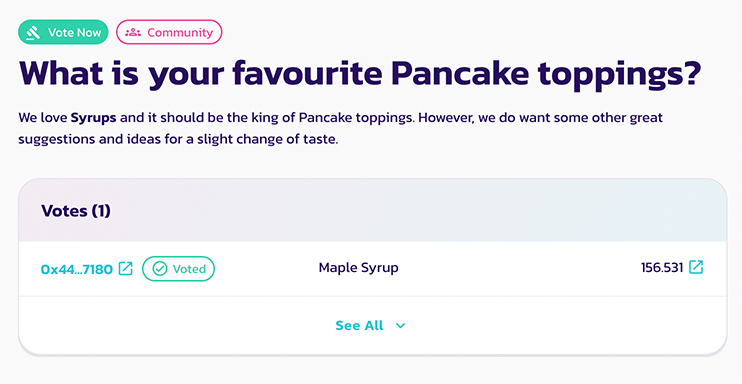The height and width of the screenshot is (384, 742).
Task: Click the gavel icon in Vote Now badge
Action: point(33,32)
